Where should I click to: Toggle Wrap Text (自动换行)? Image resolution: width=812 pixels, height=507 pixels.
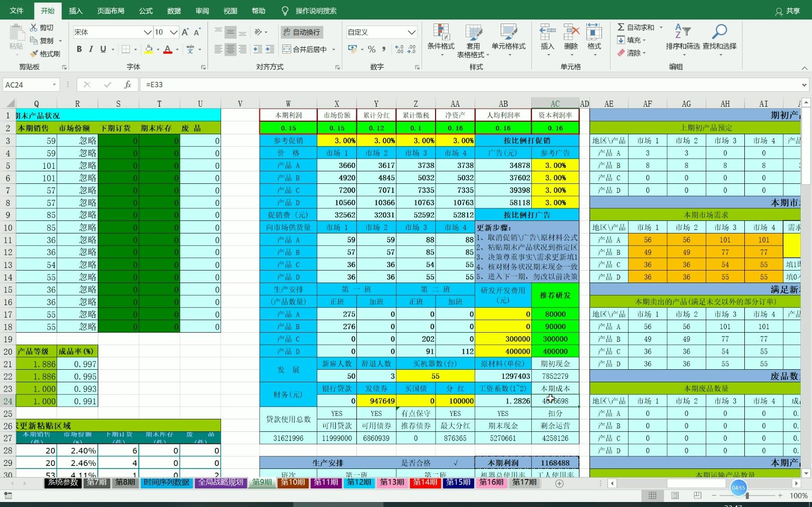302,32
